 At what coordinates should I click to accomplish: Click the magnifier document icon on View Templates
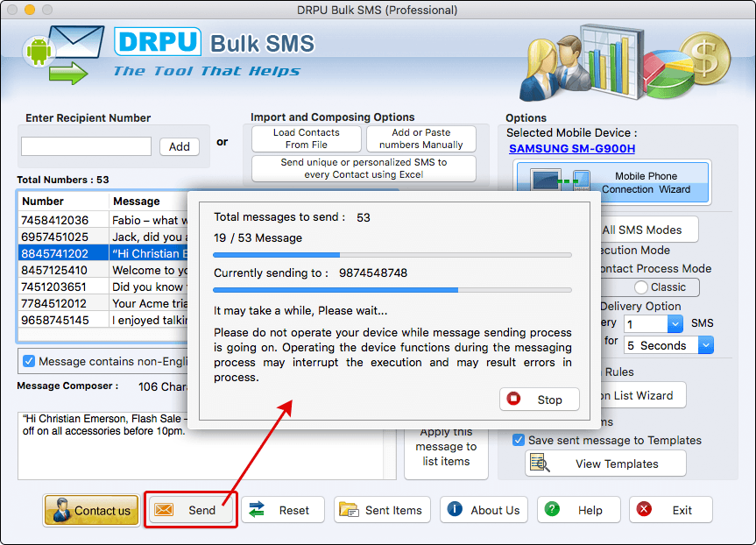(x=540, y=463)
